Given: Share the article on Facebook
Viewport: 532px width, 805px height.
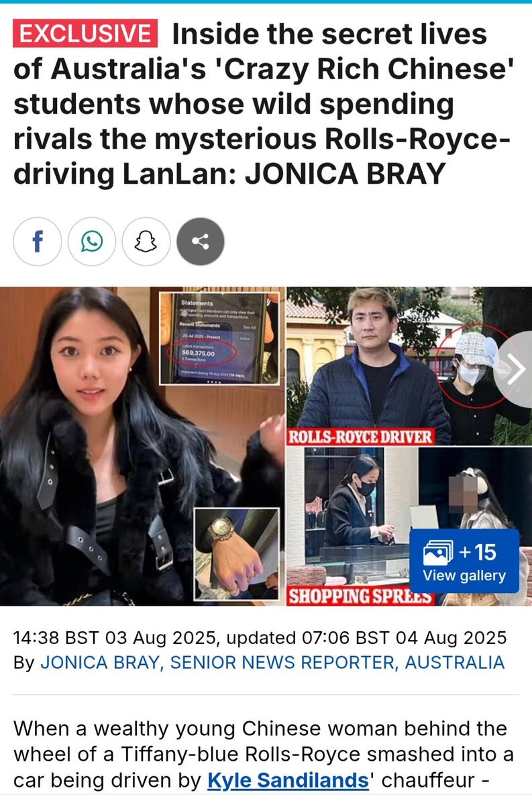Looking at the screenshot, I should click(38, 241).
